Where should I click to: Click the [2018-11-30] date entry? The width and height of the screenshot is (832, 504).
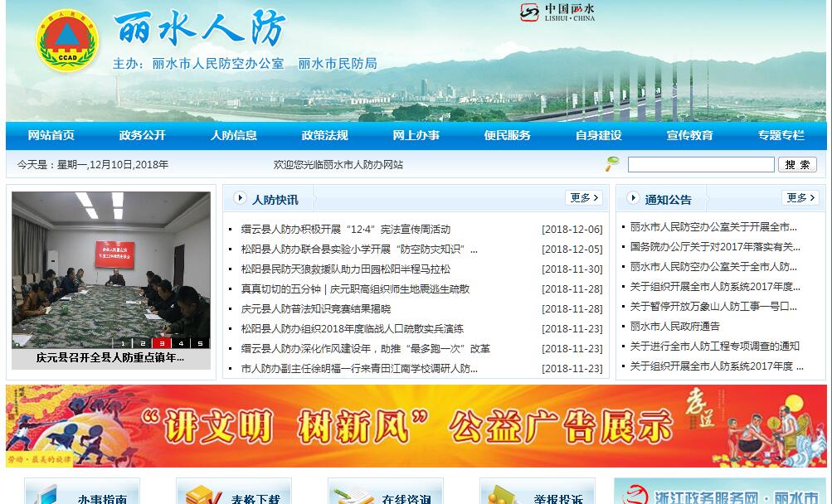[x=572, y=269]
